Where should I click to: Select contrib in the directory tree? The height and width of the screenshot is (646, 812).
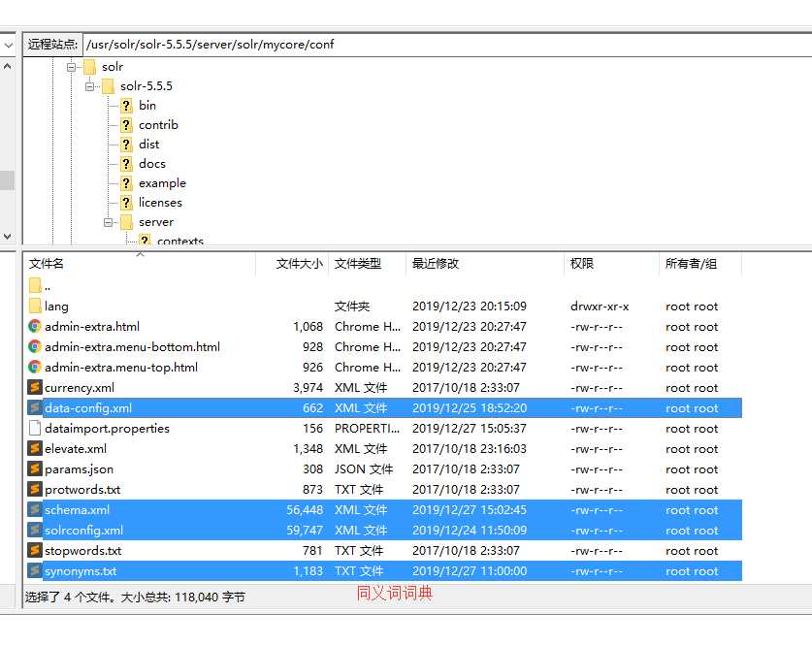pyautogui.click(x=158, y=125)
